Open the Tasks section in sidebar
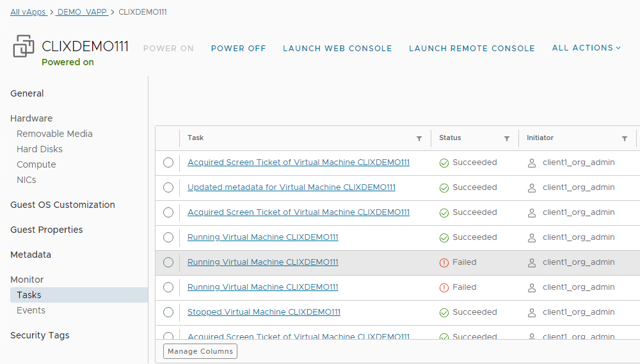 coord(29,295)
